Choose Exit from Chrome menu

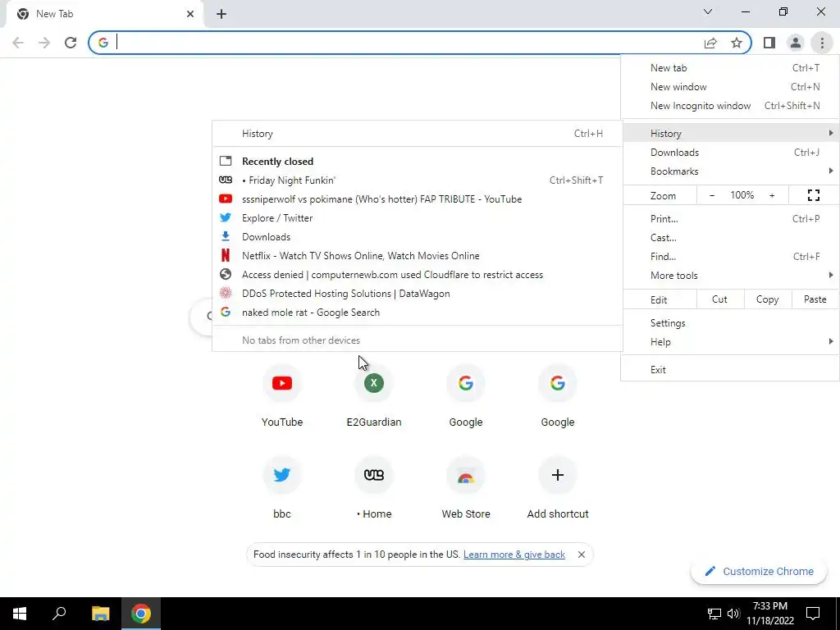click(x=729, y=370)
